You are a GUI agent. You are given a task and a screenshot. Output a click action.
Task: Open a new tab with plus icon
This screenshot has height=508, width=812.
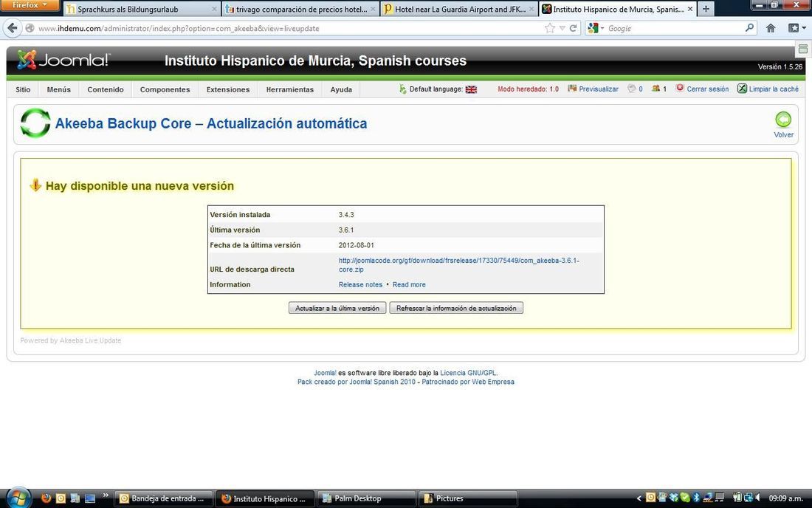tap(706, 9)
